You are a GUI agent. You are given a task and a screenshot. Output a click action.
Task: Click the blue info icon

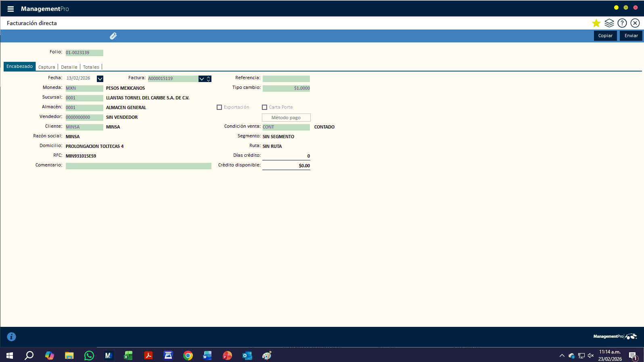tap(11, 337)
